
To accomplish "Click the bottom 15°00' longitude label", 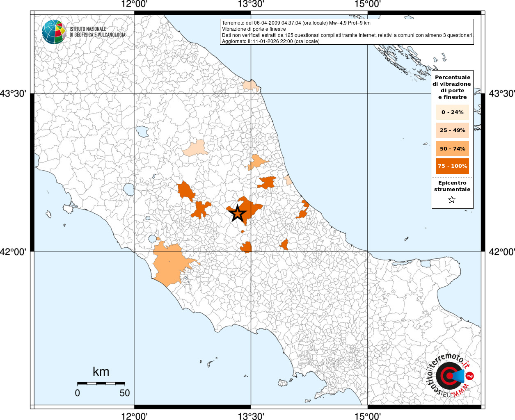I will click(x=367, y=416).
